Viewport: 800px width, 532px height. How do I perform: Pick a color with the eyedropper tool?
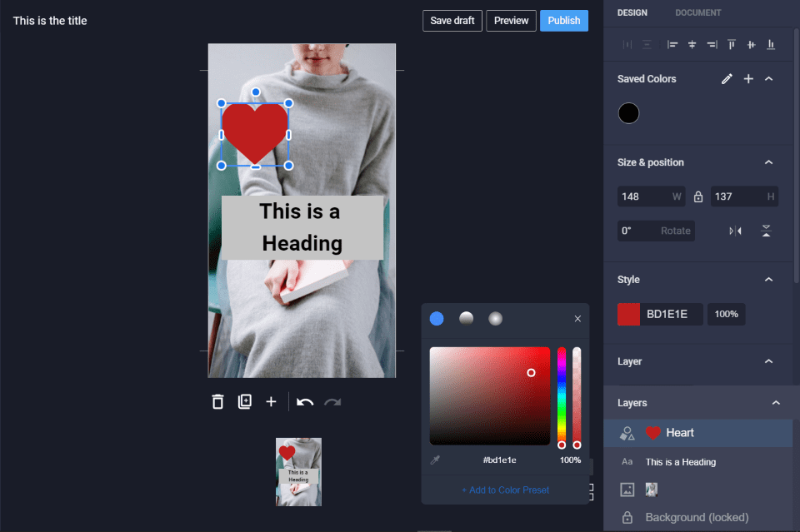coord(435,460)
